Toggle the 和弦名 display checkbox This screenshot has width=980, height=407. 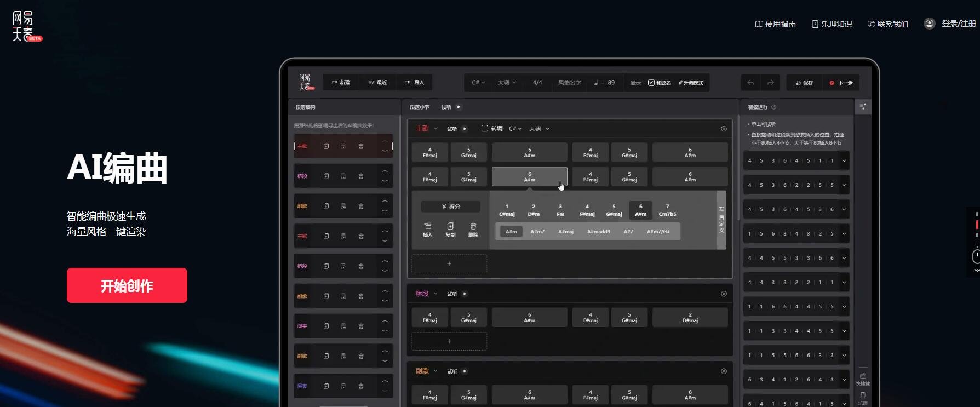pos(651,83)
